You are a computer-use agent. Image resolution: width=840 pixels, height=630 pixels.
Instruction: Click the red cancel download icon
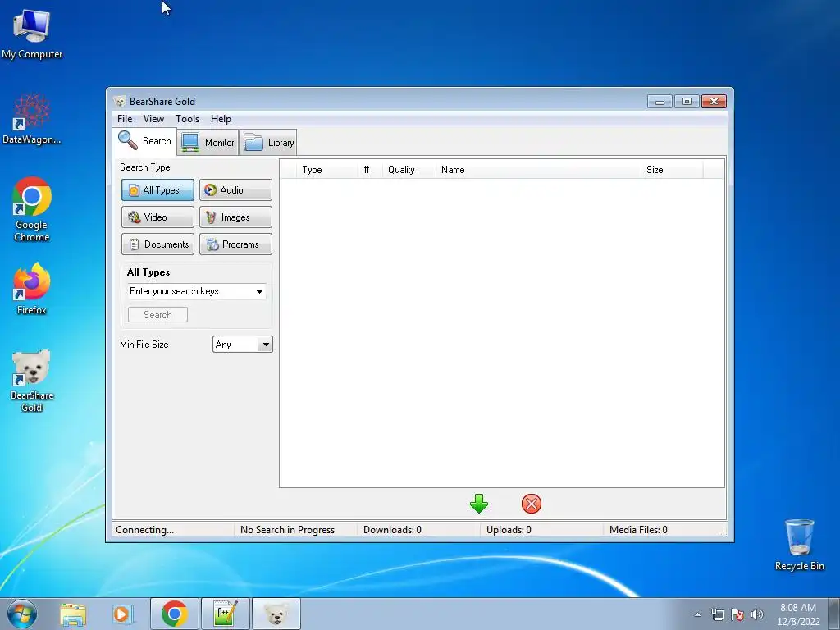coord(531,504)
